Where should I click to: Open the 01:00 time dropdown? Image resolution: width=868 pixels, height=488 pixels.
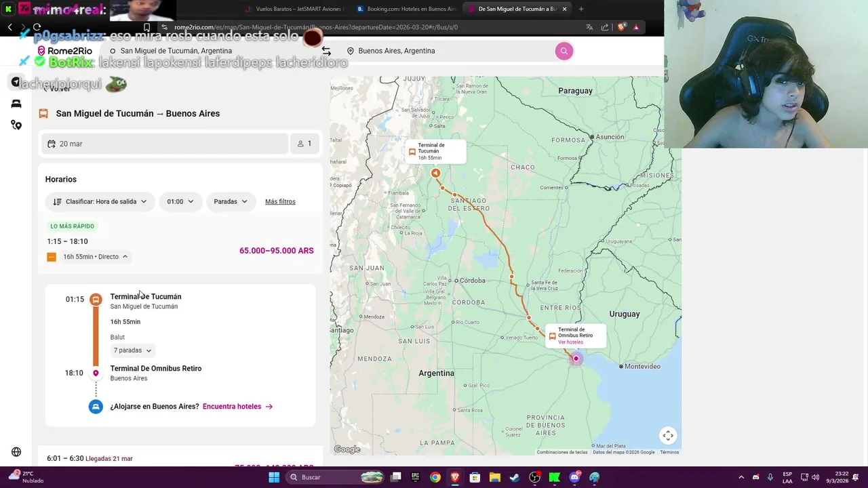tap(180, 201)
